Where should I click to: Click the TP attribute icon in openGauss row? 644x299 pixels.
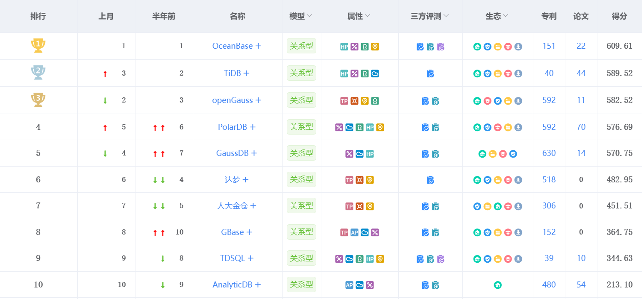click(x=344, y=101)
